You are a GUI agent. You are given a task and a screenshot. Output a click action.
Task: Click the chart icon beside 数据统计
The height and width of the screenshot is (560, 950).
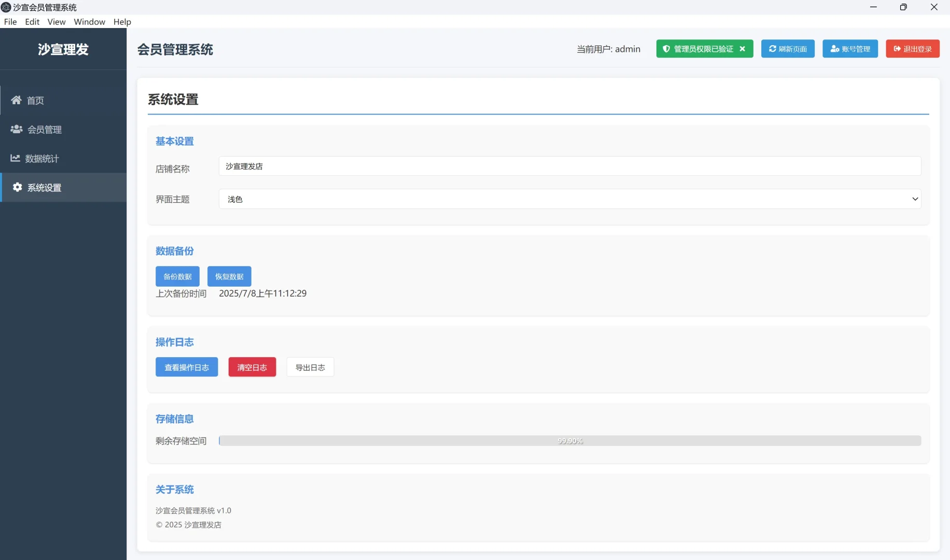[16, 158]
